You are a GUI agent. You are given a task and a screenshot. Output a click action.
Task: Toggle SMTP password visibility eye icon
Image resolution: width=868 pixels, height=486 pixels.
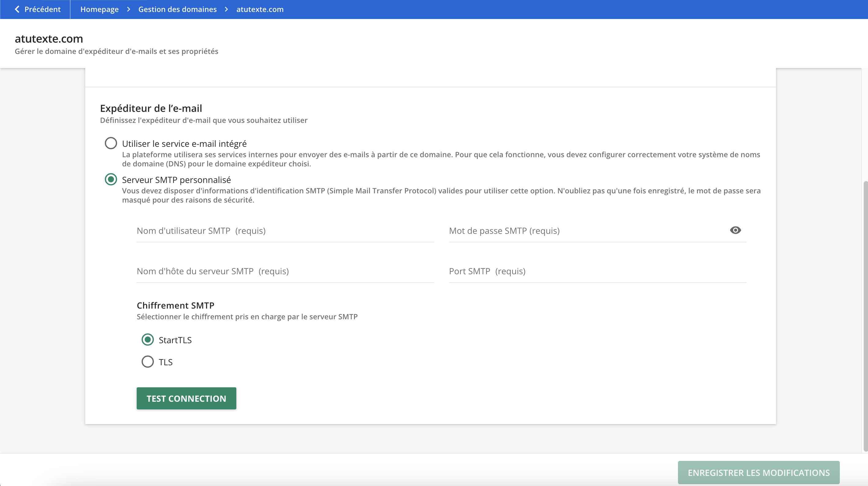(x=735, y=230)
